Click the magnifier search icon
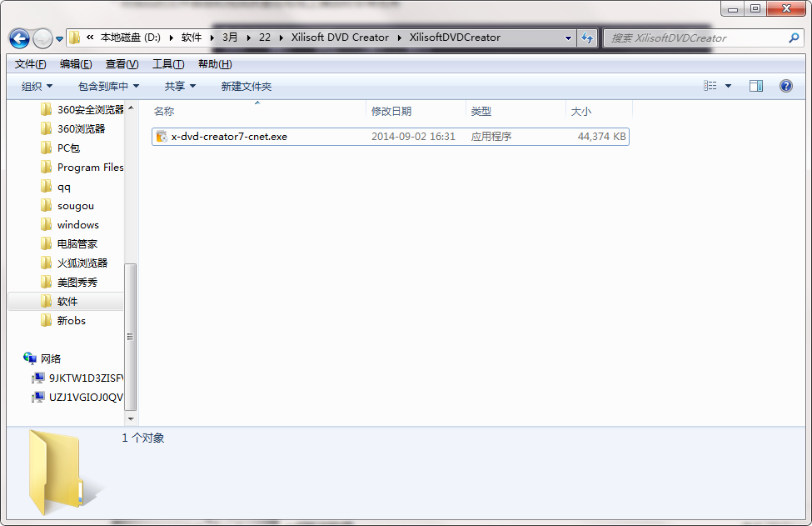The image size is (812, 526). 794,38
